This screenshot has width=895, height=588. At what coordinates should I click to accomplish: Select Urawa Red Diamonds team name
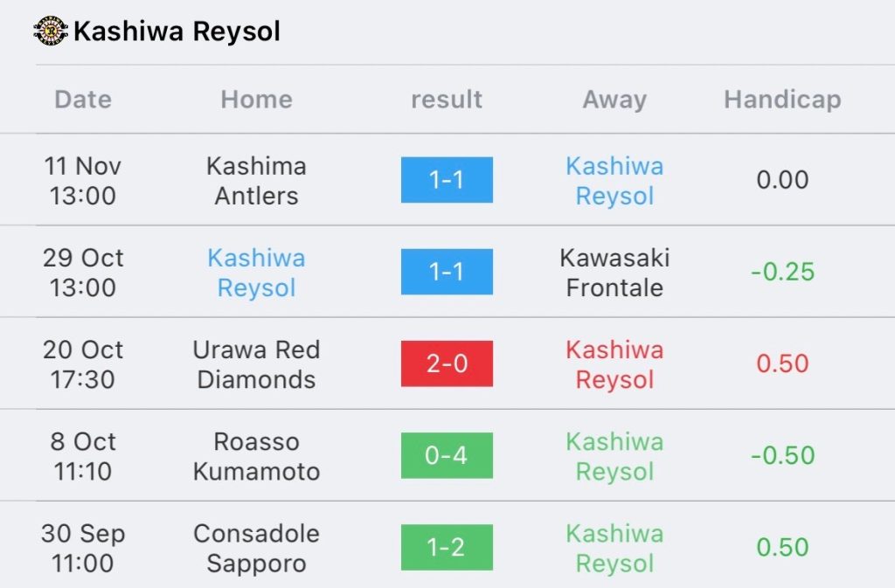256,364
